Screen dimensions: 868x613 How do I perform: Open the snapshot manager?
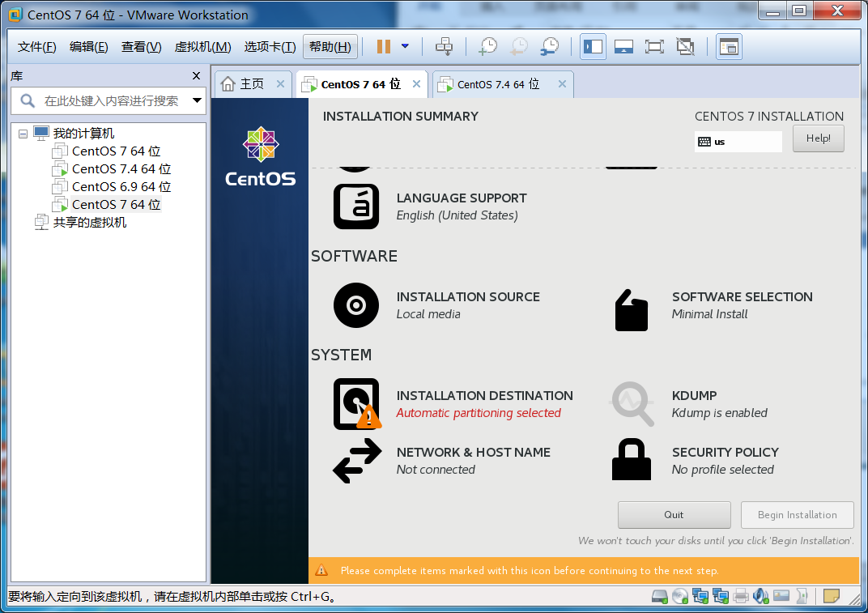click(550, 46)
